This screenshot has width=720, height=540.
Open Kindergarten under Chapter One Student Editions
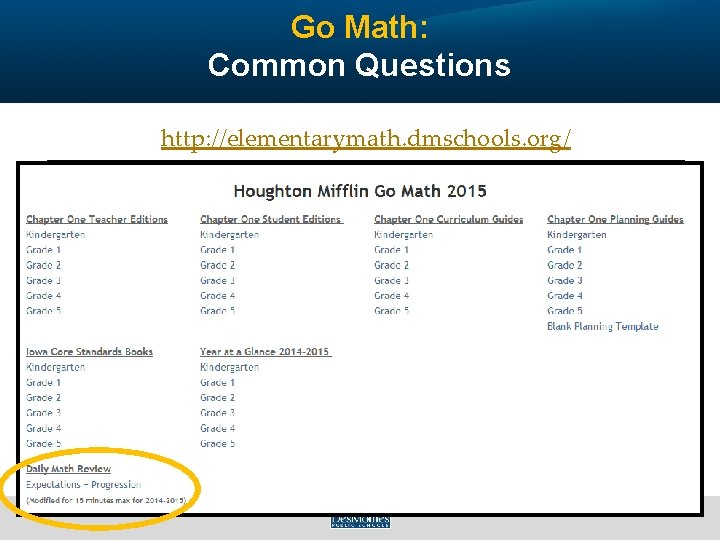tap(230, 235)
